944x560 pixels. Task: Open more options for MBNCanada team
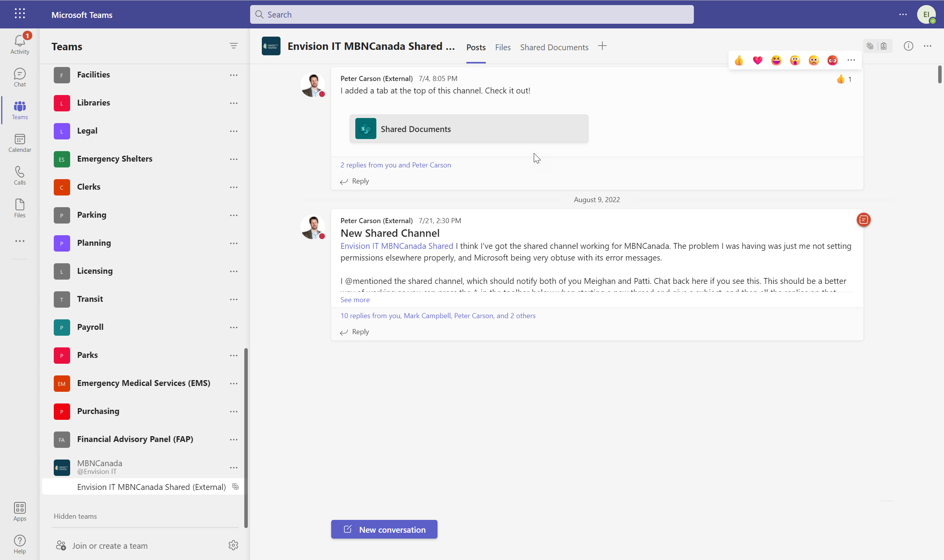coord(233,467)
